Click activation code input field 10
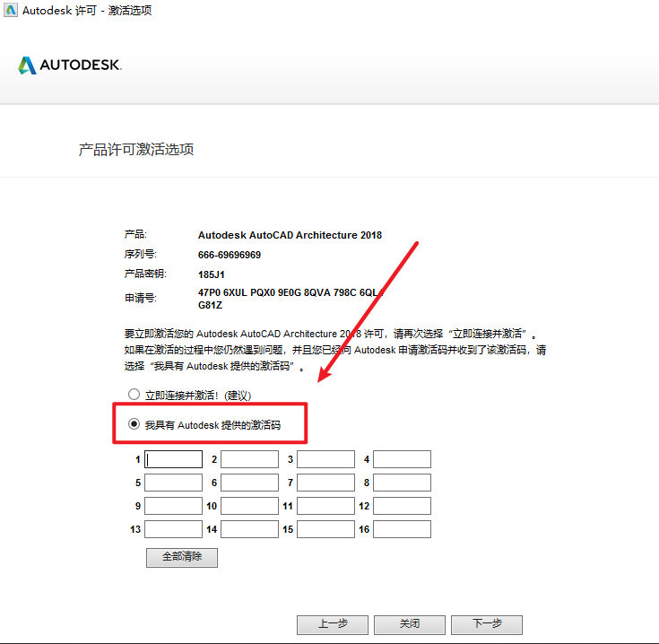The width and height of the screenshot is (659, 644). [x=249, y=506]
